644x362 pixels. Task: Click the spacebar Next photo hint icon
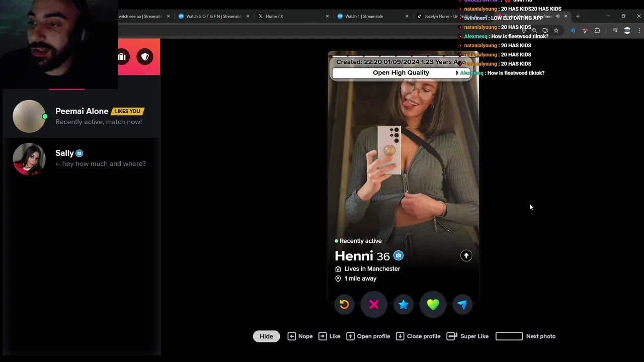coord(509,336)
